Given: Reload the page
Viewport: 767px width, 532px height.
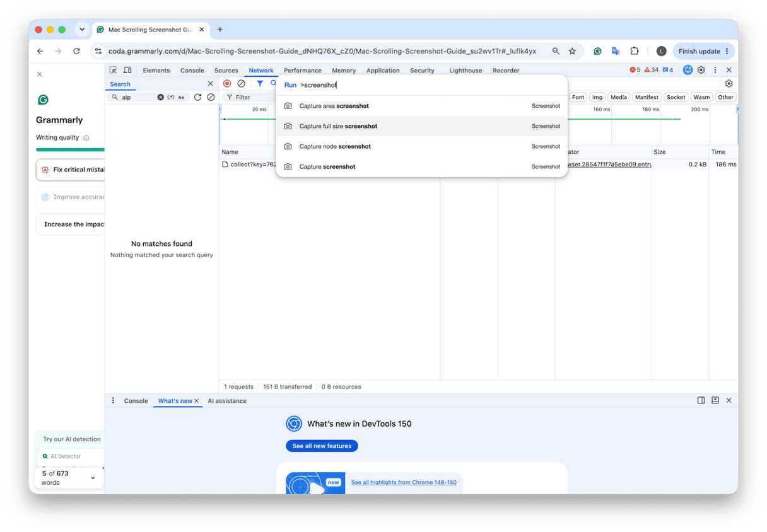Looking at the screenshot, I should coord(76,51).
